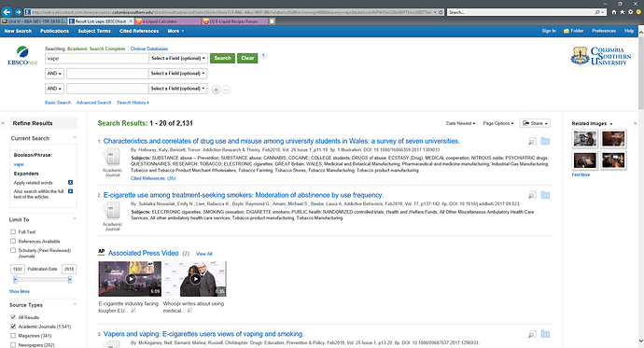Image resolution: width=644 pixels, height=348 pixels.
Task: Click the left publication date slider handle
Action: (x=15, y=280)
